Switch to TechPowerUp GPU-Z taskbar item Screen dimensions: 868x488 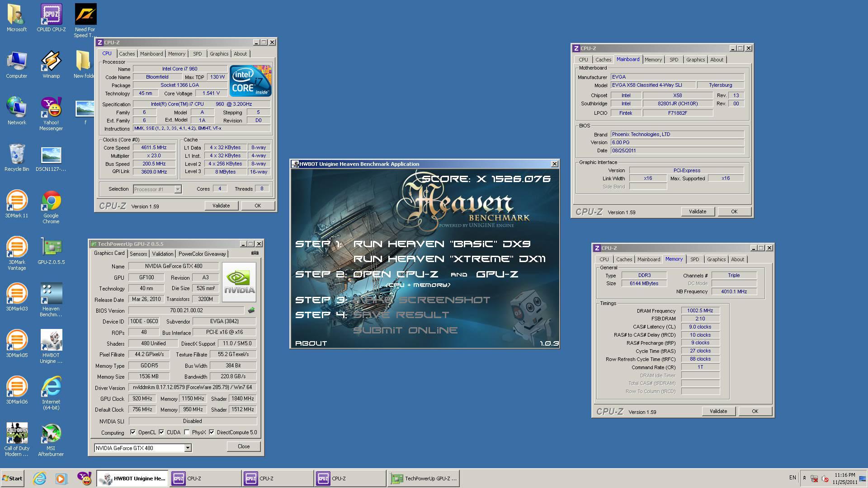point(424,478)
